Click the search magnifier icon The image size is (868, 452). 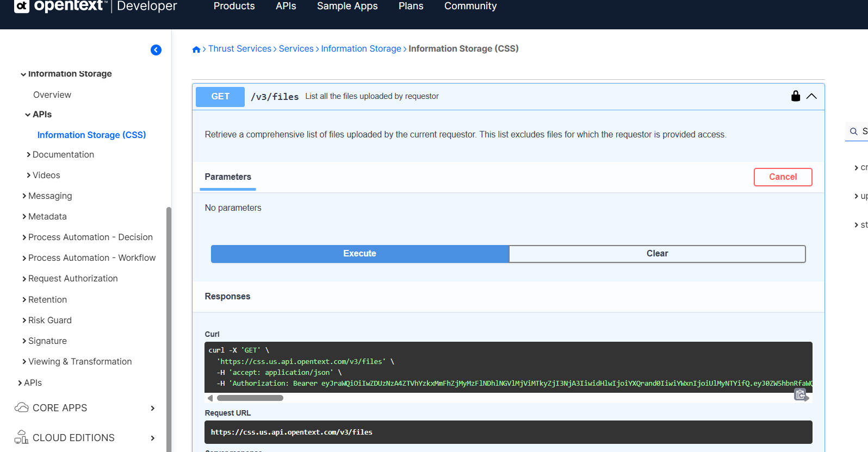point(854,131)
